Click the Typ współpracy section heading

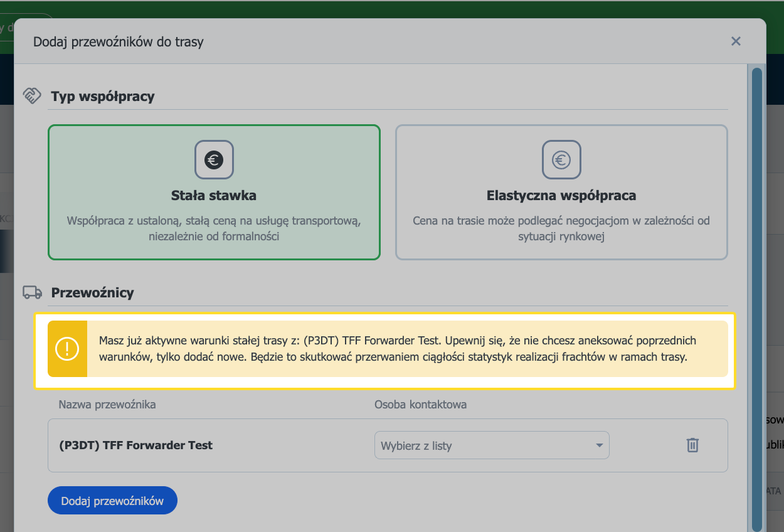click(x=103, y=97)
